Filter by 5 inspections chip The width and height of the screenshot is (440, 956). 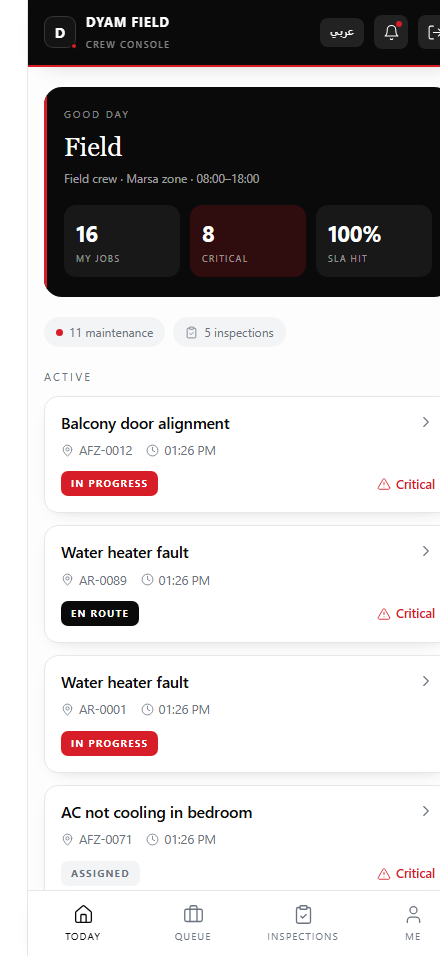tap(229, 332)
